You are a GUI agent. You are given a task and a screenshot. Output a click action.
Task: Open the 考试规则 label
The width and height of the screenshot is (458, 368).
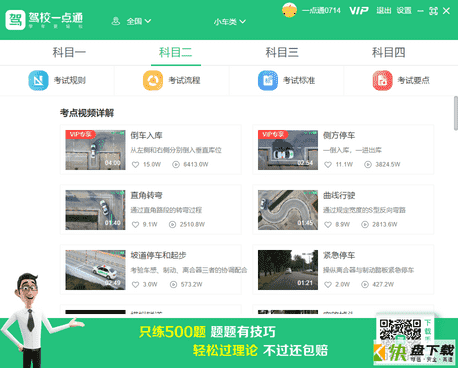coord(70,80)
